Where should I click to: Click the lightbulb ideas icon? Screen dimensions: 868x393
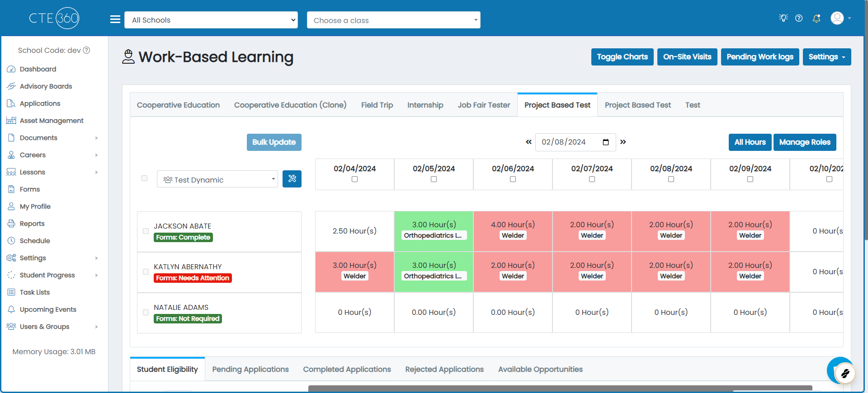[783, 18]
